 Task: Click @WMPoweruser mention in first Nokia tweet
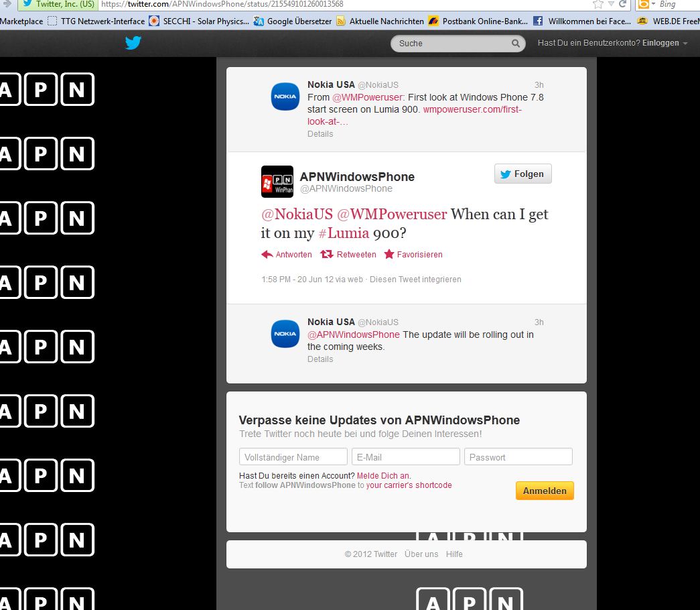pos(367,97)
